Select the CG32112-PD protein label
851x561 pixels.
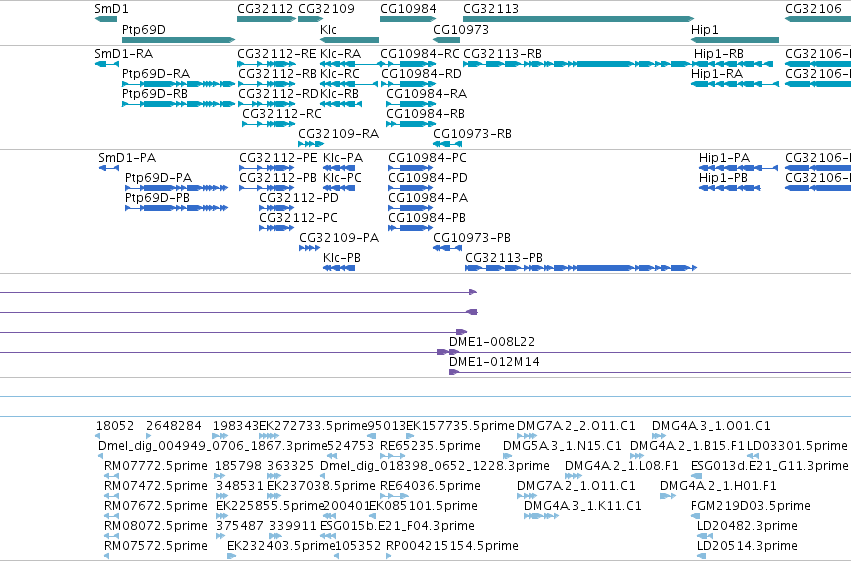[299, 197]
